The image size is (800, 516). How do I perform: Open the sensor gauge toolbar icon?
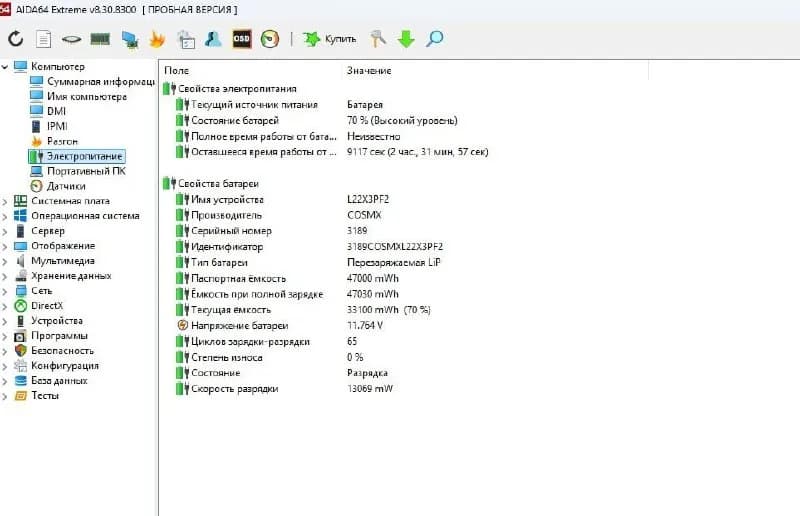[270, 39]
